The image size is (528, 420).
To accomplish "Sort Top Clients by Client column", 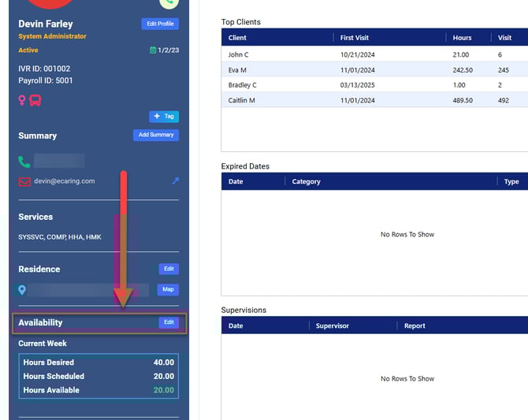I will click(237, 38).
